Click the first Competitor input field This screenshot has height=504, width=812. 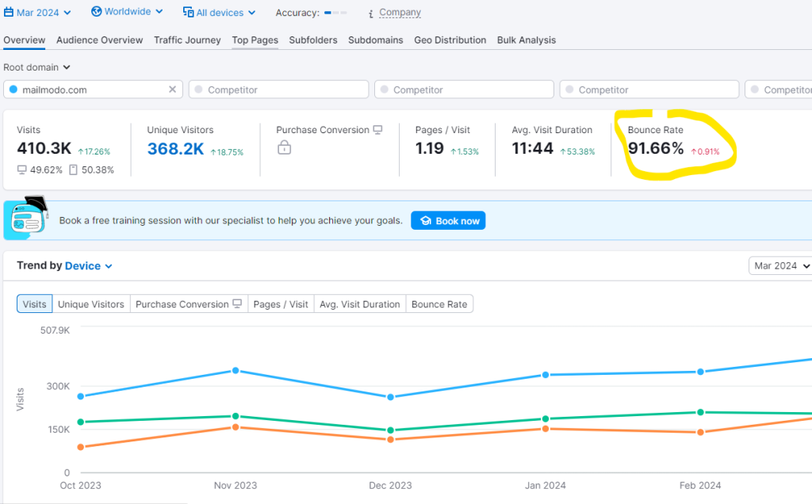278,90
